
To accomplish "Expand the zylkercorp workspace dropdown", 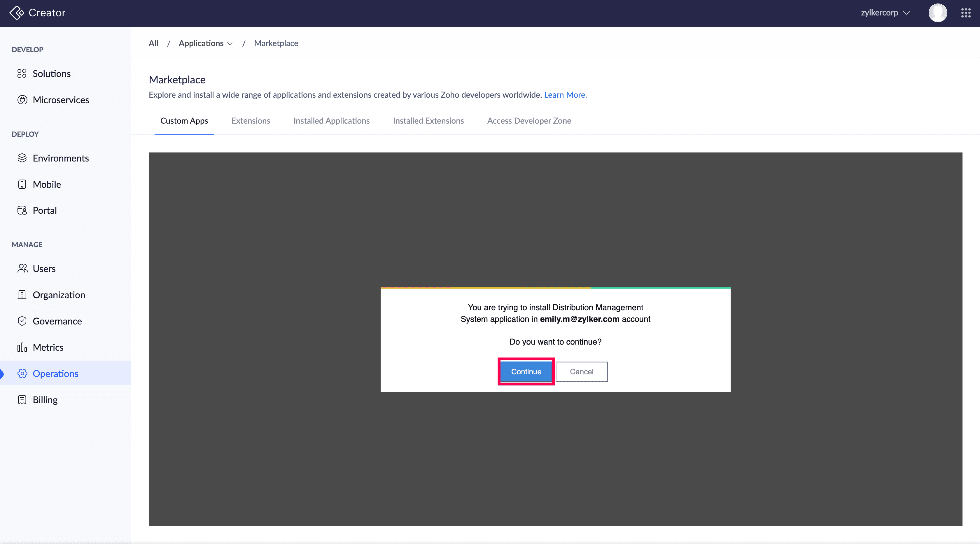I will (x=885, y=13).
